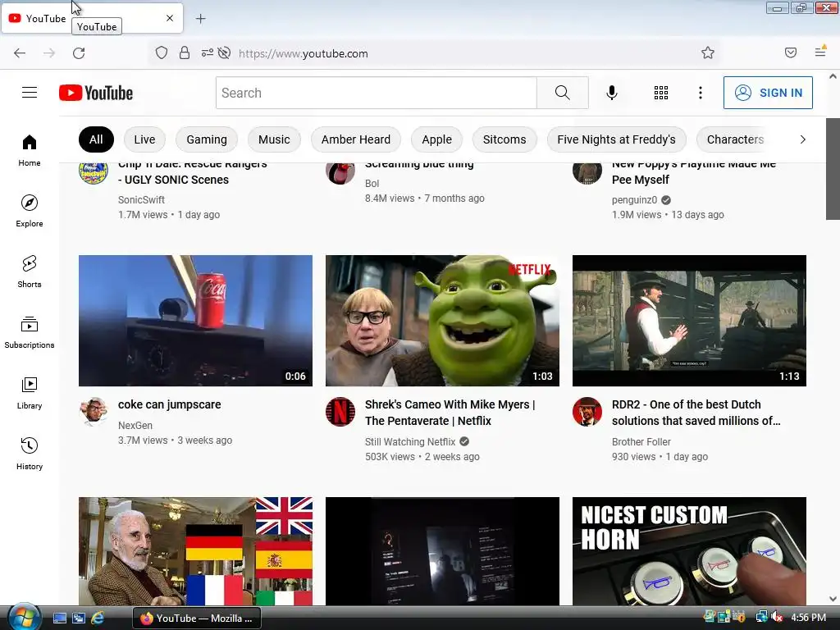840x630 pixels.
Task: Select the Amber Heard filter chip
Action: [356, 139]
